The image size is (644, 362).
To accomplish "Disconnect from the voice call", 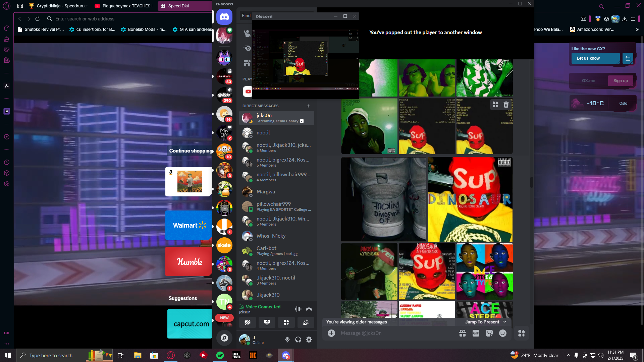I will pyautogui.click(x=309, y=309).
